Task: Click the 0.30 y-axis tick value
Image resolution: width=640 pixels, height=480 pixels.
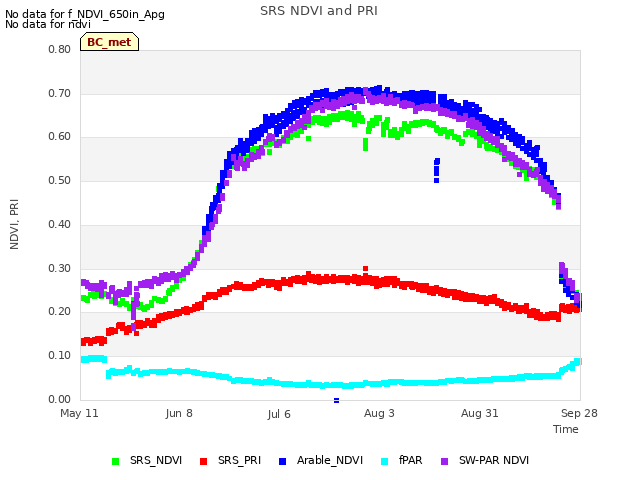Action: tap(60, 269)
